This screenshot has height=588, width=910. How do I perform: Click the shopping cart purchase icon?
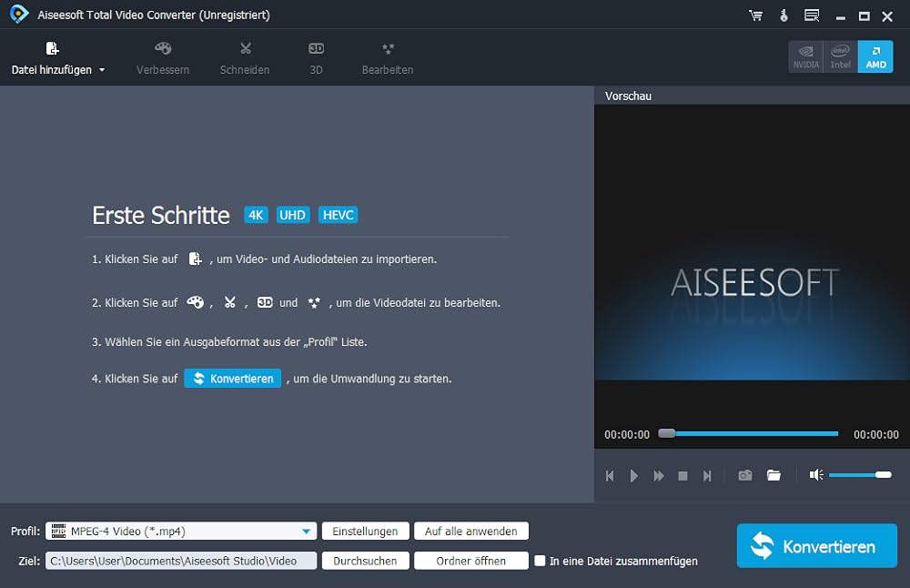[755, 15]
